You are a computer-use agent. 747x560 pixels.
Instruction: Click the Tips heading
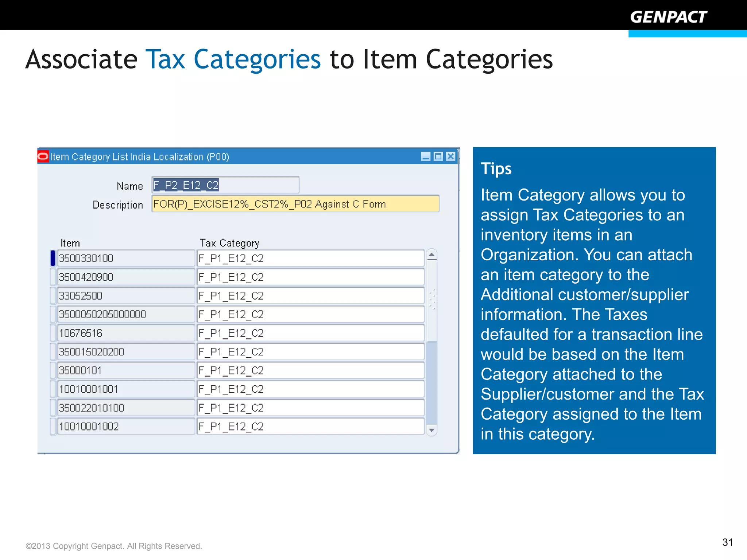coord(496,169)
